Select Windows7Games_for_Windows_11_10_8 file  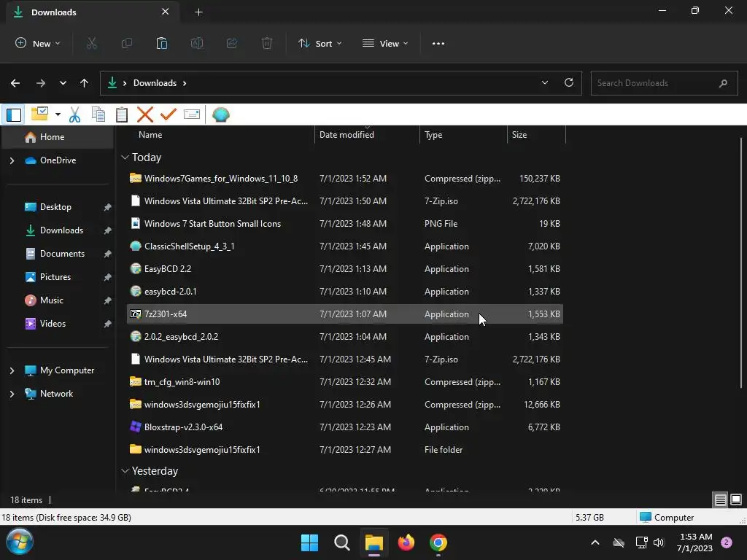pos(345,179)
